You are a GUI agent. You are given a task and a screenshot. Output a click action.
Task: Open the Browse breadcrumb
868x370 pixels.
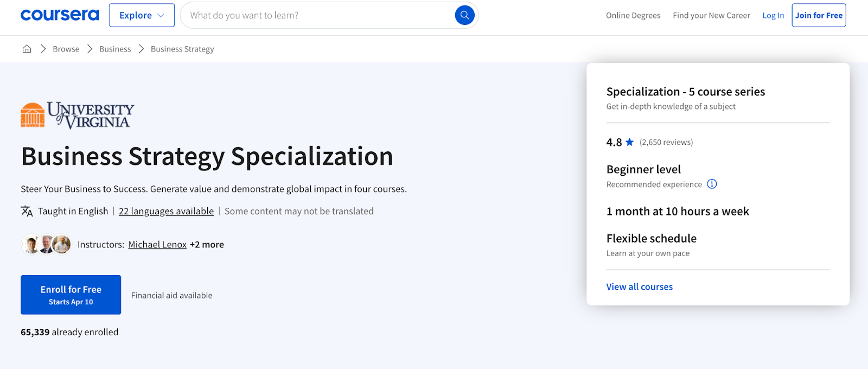point(66,49)
